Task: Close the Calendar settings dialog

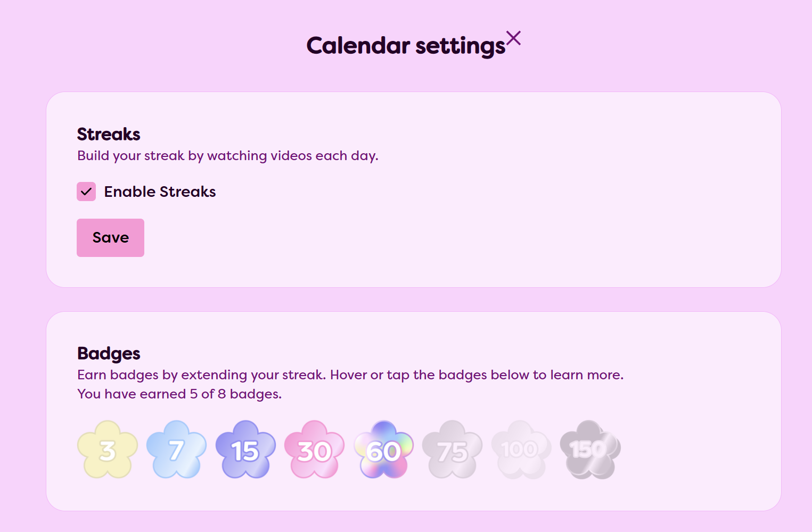Action: [x=513, y=38]
